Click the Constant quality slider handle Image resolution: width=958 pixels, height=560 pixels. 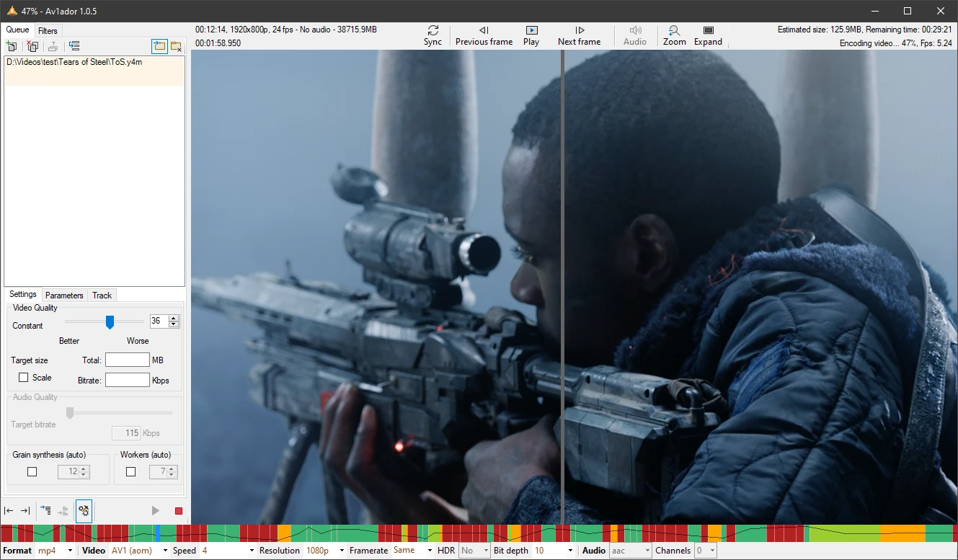pyautogui.click(x=110, y=321)
